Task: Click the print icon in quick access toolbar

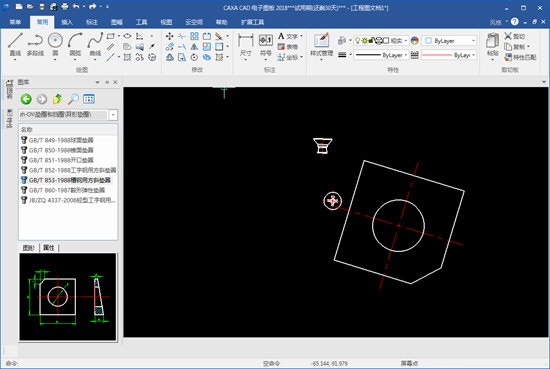Action: point(65,7)
